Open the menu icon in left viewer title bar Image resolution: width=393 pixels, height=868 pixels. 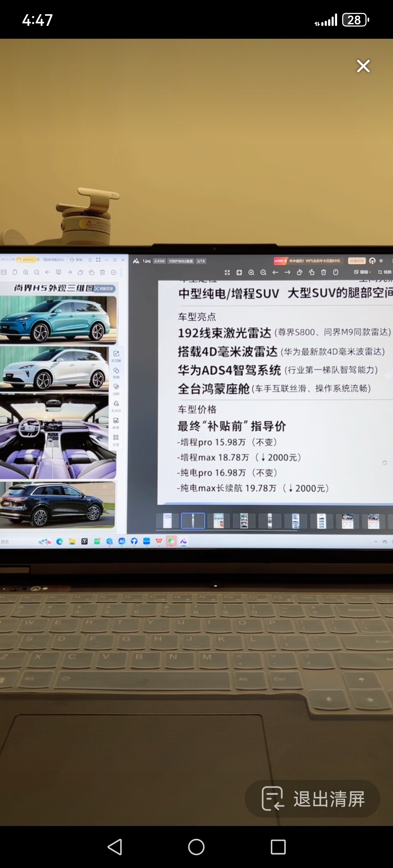pyautogui.click(x=90, y=260)
